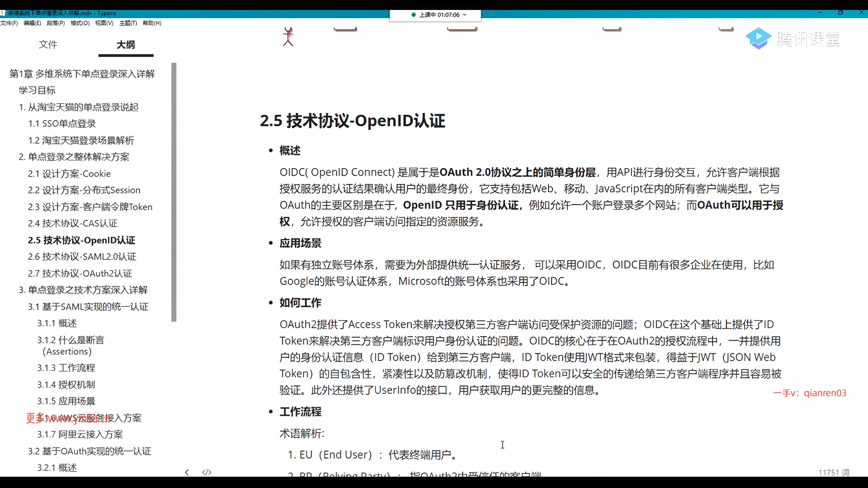This screenshot has height=488, width=868.
Task: Click the 2.5 技术协议-OpenID认证 heading text
Action: click(352, 121)
